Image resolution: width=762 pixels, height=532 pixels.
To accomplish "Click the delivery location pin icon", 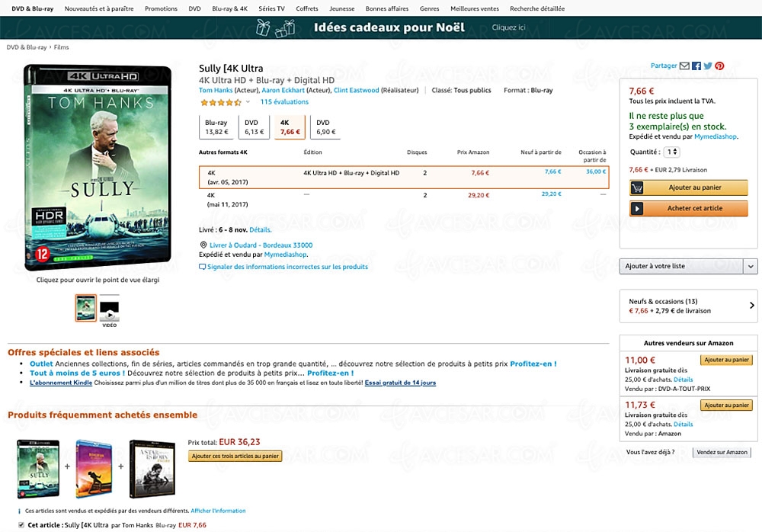I will [x=203, y=245].
